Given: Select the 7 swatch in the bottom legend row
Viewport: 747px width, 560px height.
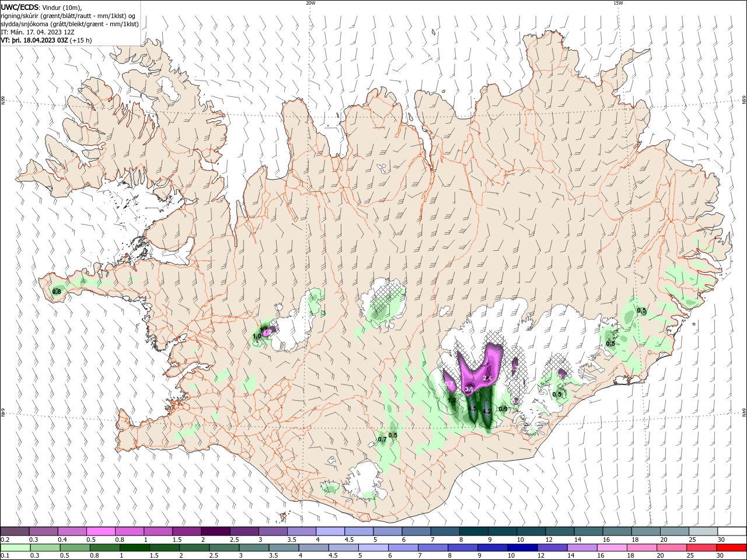Looking at the screenshot, I should (x=433, y=548).
